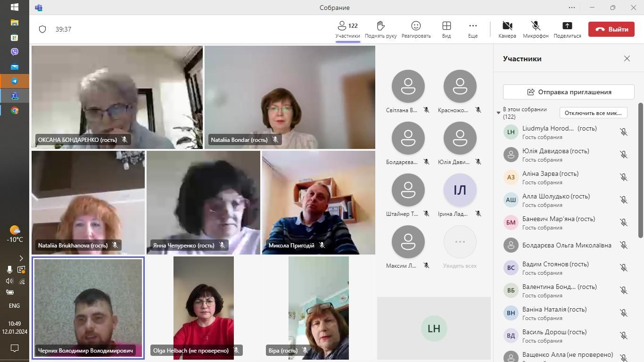Screen dimensions: 644x362
Task: Select Nataliia Bondar video tile
Action: click(x=290, y=97)
